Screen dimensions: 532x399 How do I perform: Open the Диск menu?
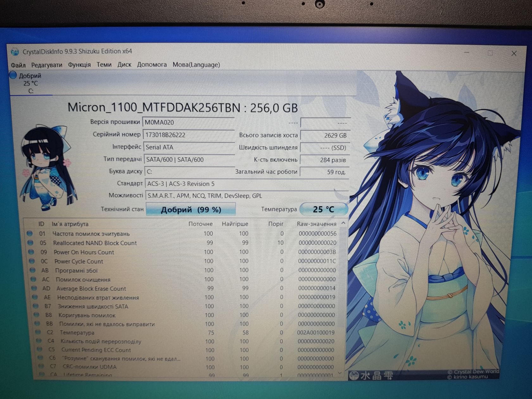click(x=124, y=65)
